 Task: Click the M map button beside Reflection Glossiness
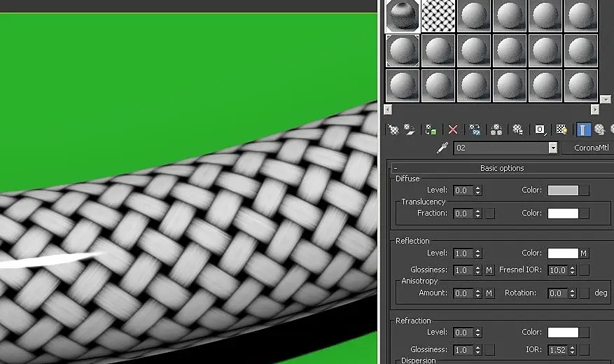[489, 270]
